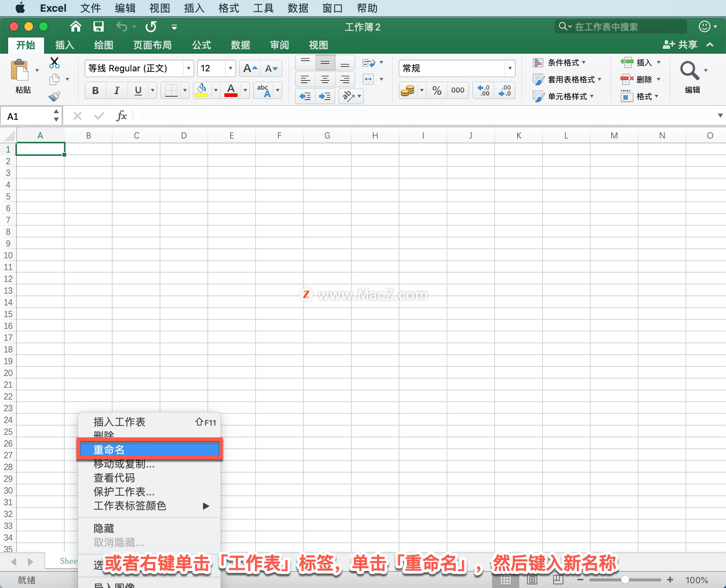Click the Home icon in title bar
The width and height of the screenshot is (726, 588).
(x=76, y=26)
